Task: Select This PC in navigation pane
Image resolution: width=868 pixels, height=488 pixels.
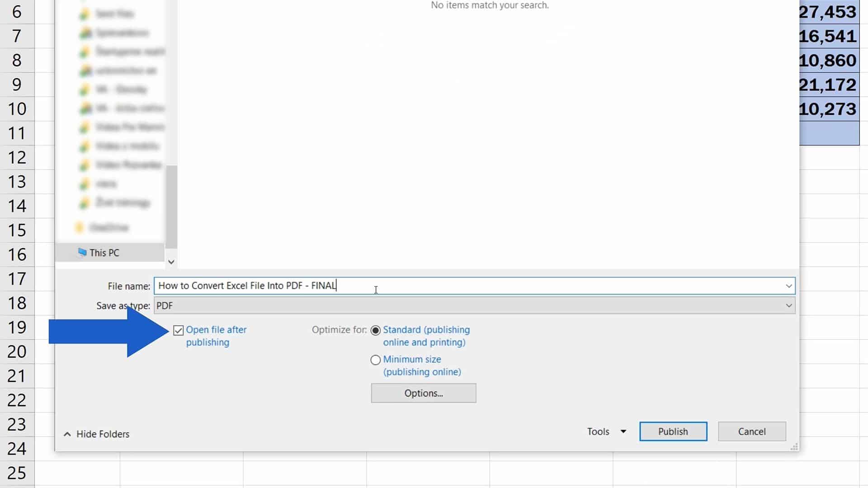Action: point(104,253)
